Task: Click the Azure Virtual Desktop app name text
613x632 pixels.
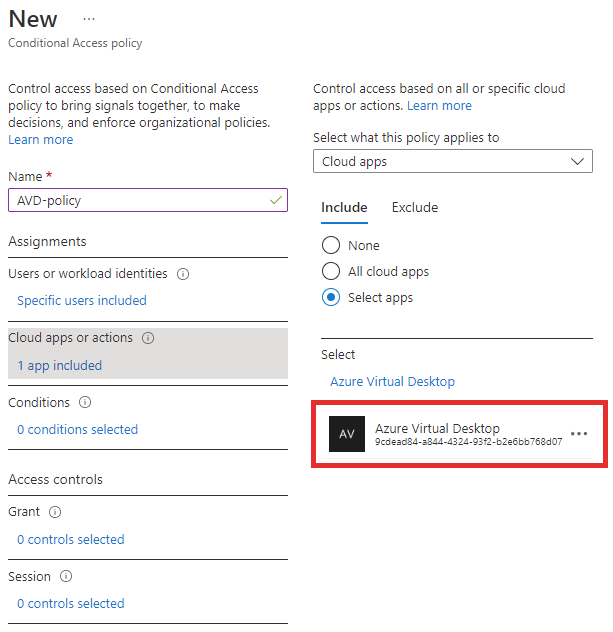Action: [437, 428]
